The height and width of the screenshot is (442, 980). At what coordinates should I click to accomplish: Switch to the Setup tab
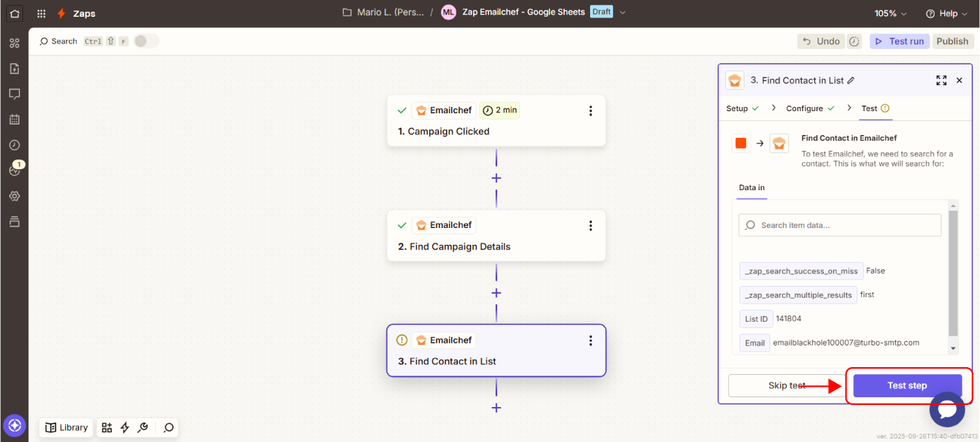pos(737,108)
